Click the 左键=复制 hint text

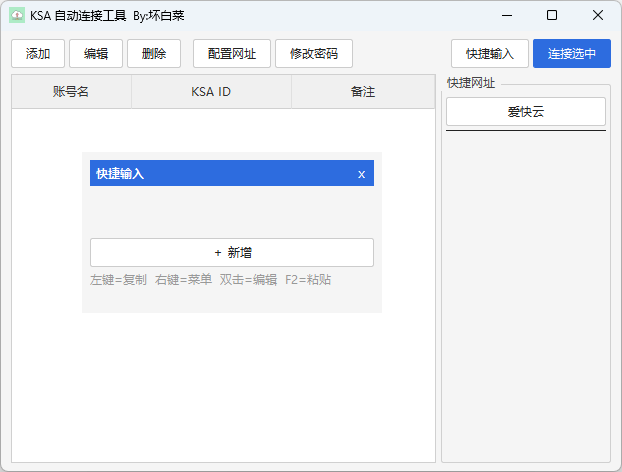(118, 280)
